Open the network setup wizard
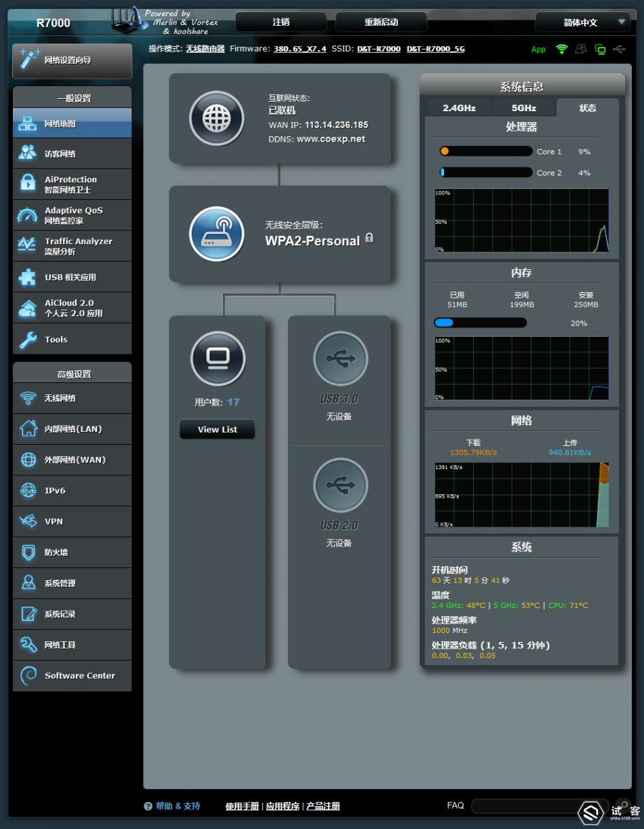Viewport: 644px width, 829px height. tap(73, 60)
